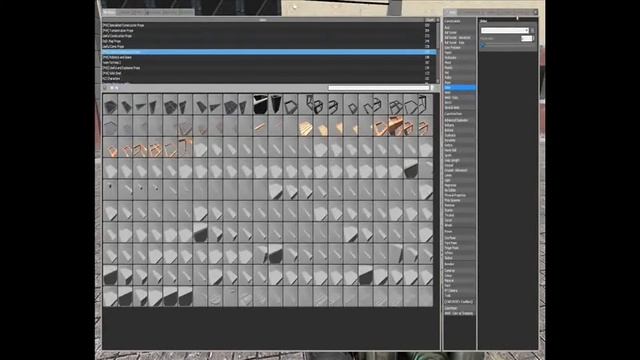Select the Face Poser tool
The width and height of the screenshot is (640, 360).
point(460,243)
